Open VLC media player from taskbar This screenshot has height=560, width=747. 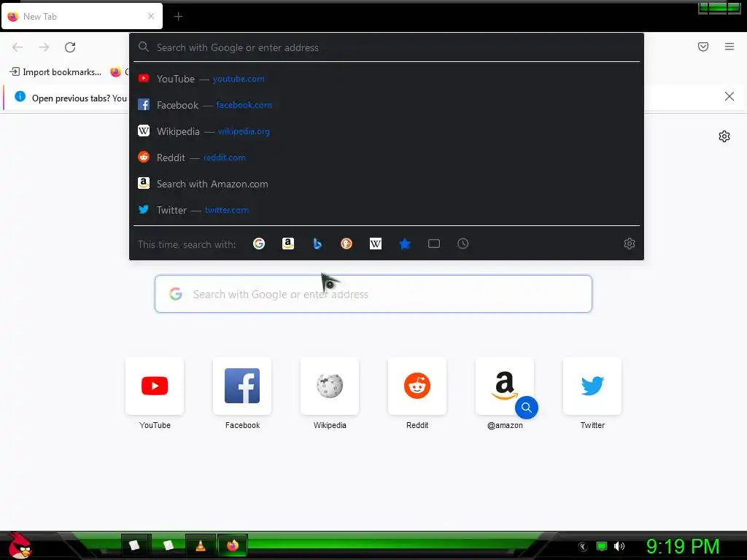pyautogui.click(x=201, y=545)
